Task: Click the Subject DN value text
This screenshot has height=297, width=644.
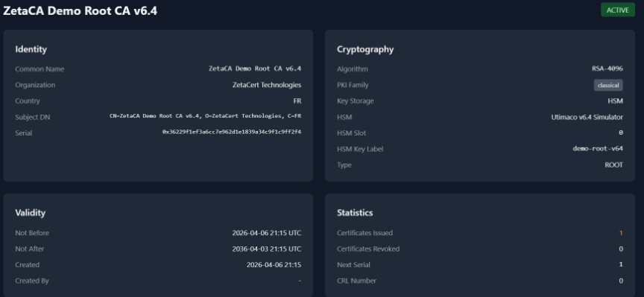Action: click(x=206, y=116)
